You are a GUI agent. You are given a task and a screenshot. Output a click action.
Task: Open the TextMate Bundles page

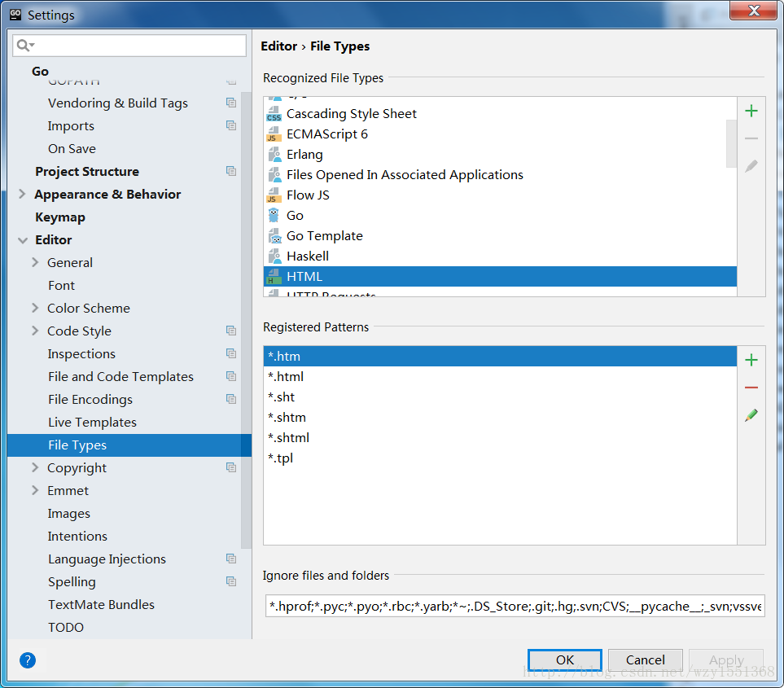(101, 605)
